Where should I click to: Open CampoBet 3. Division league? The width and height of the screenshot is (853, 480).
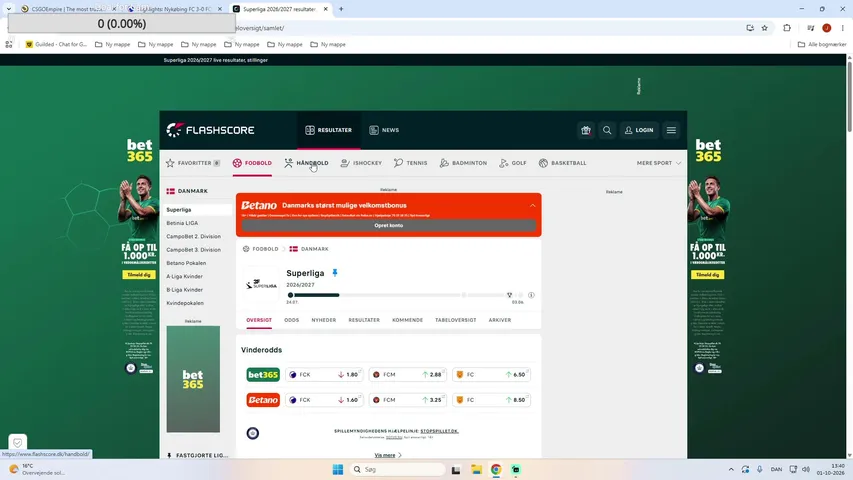(x=194, y=250)
